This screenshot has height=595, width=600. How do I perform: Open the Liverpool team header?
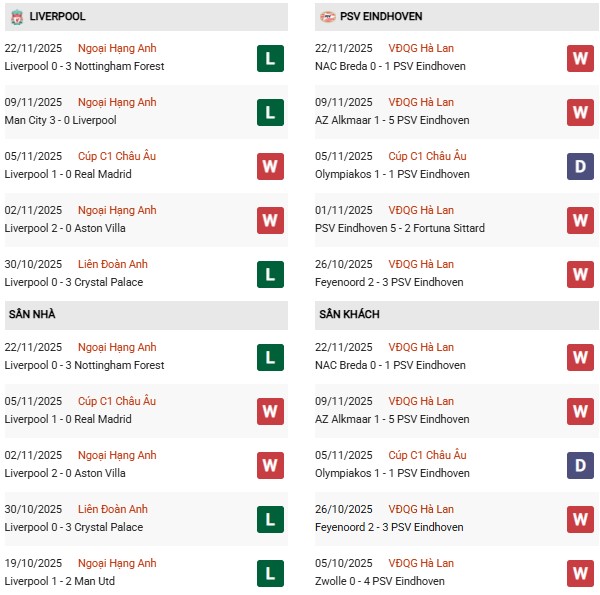click(57, 17)
